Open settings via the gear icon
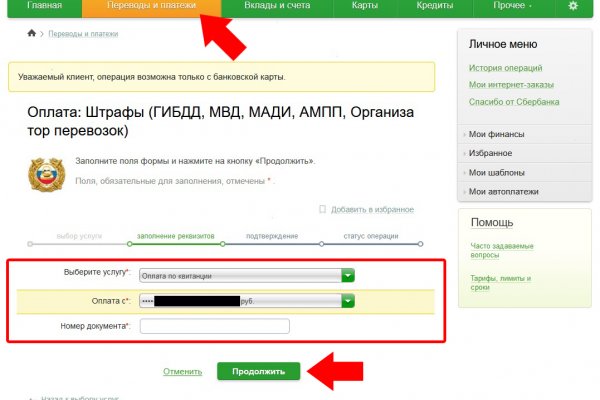The image size is (600, 400). pyautogui.click(x=572, y=6)
